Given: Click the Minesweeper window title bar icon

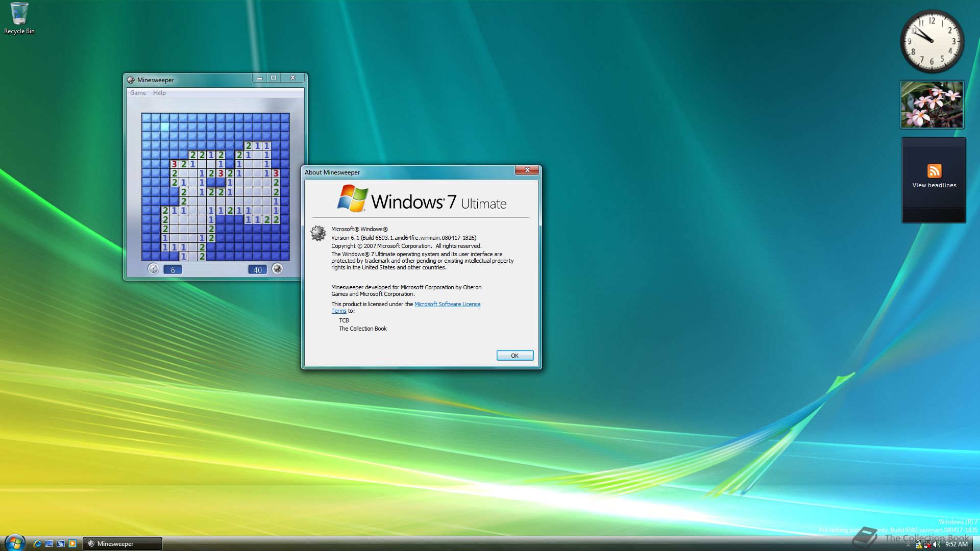Looking at the screenshot, I should pyautogui.click(x=131, y=80).
